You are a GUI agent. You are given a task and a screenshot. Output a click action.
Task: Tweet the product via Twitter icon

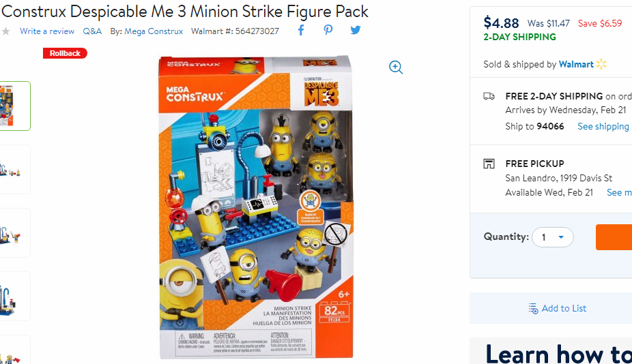pyautogui.click(x=355, y=30)
